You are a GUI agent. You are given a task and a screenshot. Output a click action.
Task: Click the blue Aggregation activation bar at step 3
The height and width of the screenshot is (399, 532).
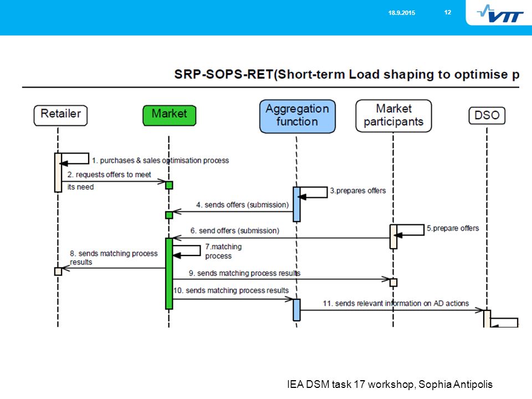[296, 204]
